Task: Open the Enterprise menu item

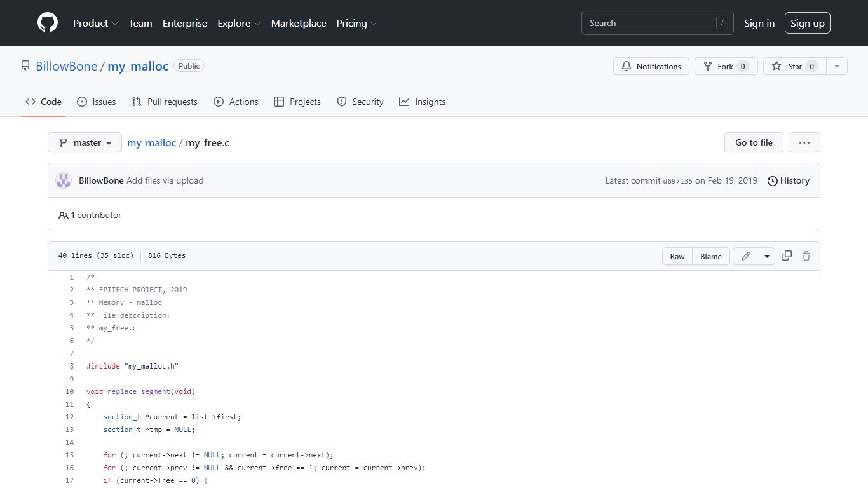Action: (185, 23)
